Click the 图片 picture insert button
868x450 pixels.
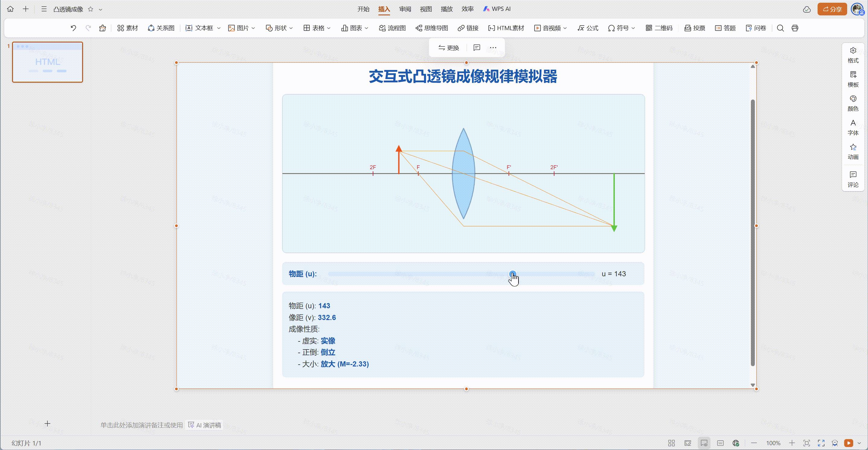[x=238, y=28]
